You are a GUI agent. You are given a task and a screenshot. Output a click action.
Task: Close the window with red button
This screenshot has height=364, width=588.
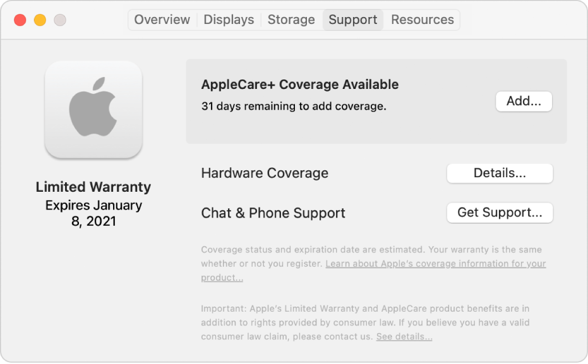pyautogui.click(x=20, y=20)
